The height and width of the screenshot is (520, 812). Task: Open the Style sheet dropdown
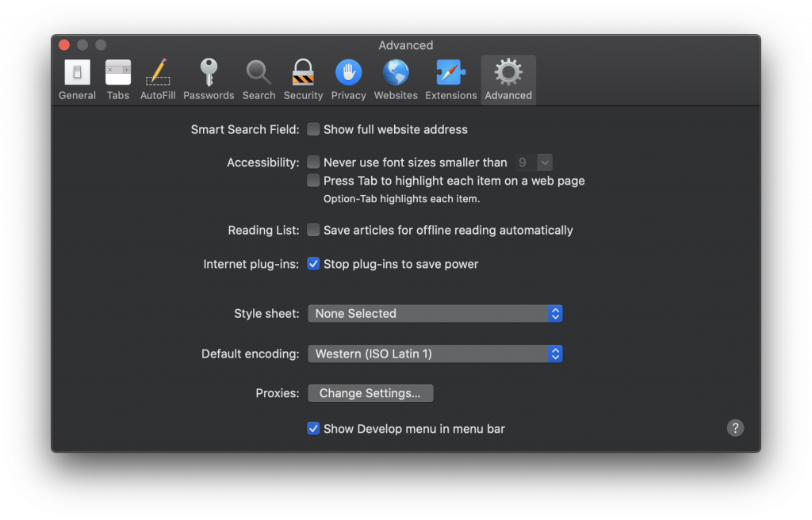(x=435, y=314)
